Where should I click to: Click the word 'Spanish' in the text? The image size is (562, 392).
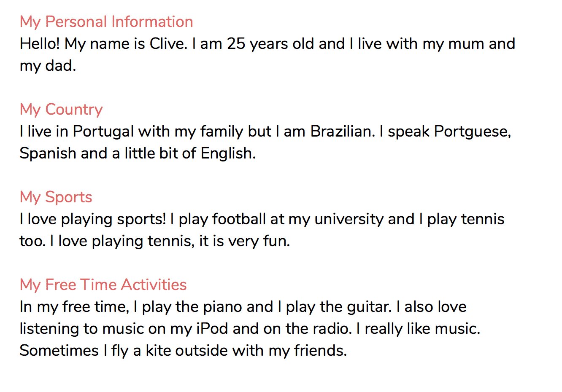pyautogui.click(x=48, y=153)
